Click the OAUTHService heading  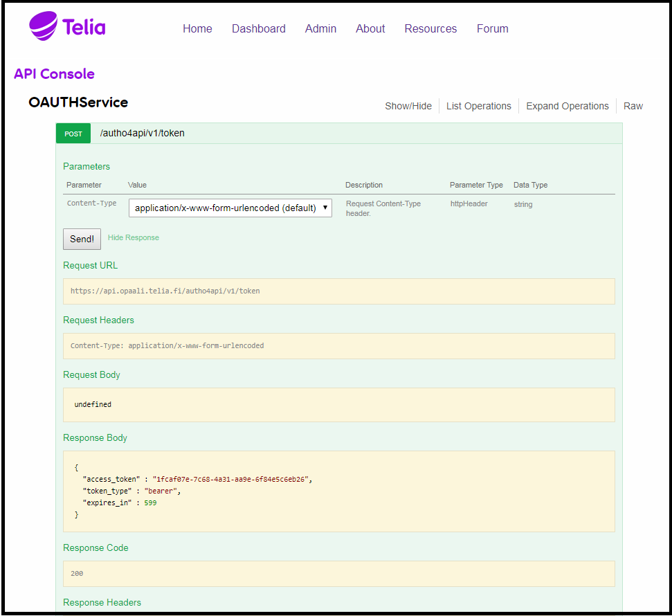pos(78,102)
